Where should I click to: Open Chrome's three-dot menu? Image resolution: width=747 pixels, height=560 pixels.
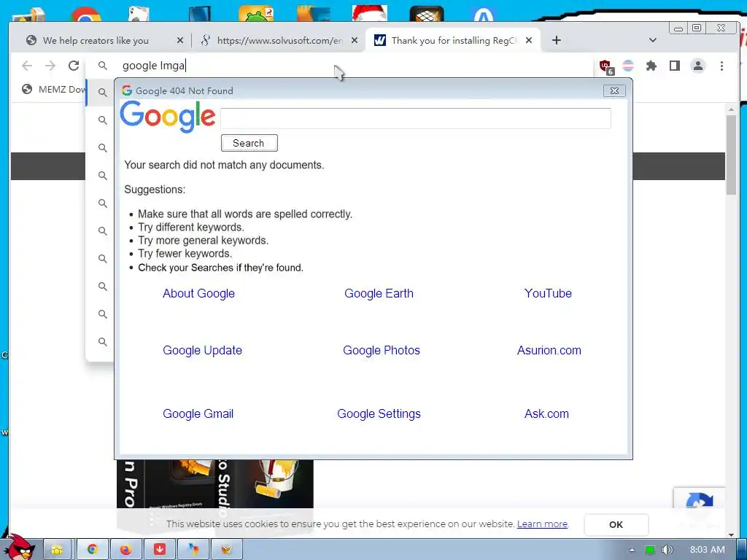coord(721,66)
